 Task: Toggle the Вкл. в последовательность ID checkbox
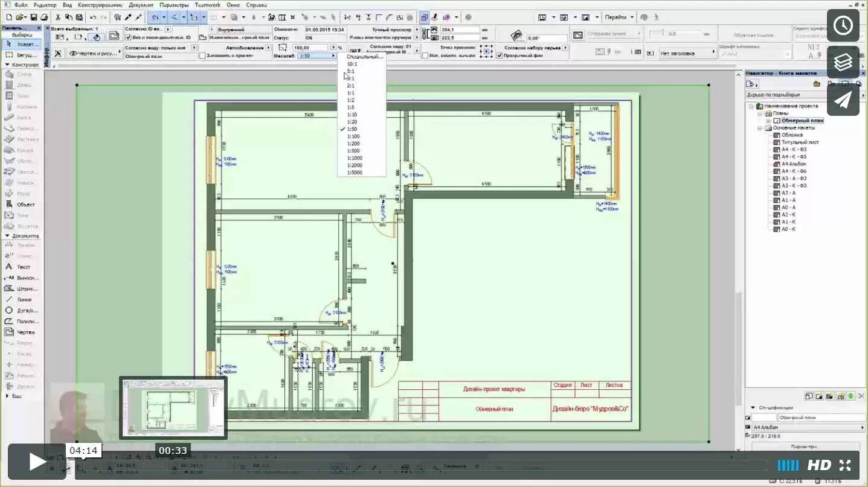(127, 37)
